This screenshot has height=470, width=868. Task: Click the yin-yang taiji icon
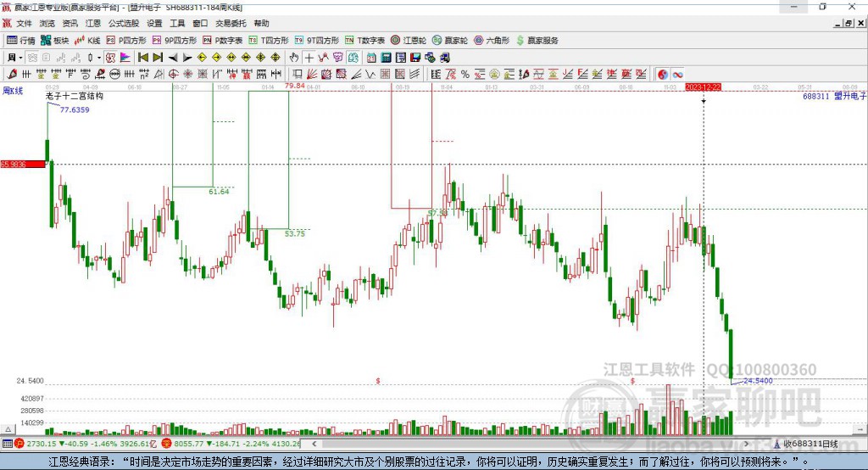tap(663, 75)
